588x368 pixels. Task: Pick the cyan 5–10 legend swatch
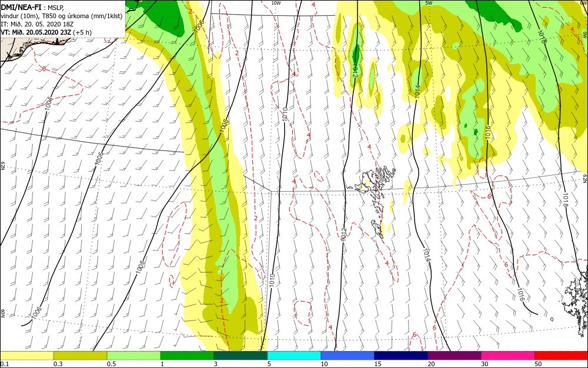point(294,356)
